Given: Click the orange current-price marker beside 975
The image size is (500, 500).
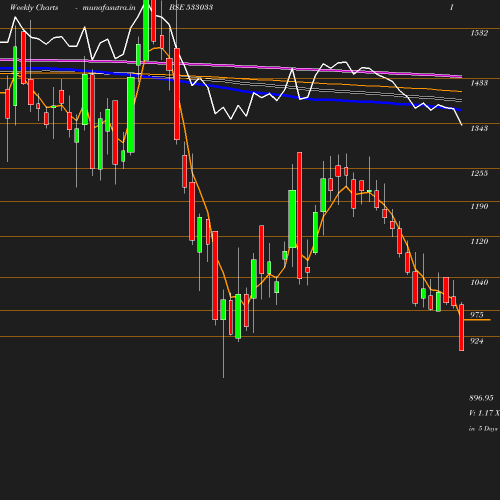Looking at the screenshot, I should pyautogui.click(x=477, y=320).
